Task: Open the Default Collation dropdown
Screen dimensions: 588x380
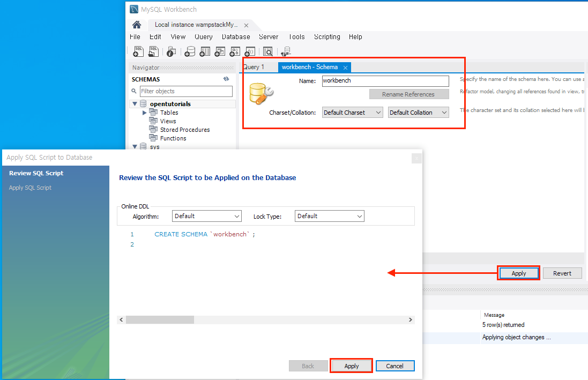Action: pyautogui.click(x=419, y=113)
